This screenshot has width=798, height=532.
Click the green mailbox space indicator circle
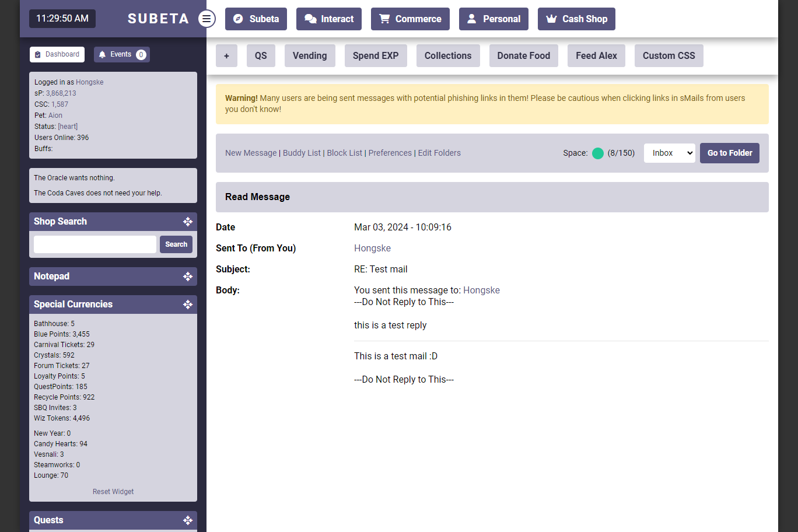(x=598, y=153)
